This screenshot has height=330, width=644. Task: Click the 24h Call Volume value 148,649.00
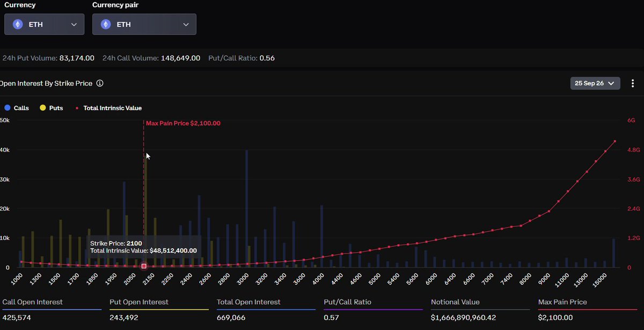(x=180, y=58)
